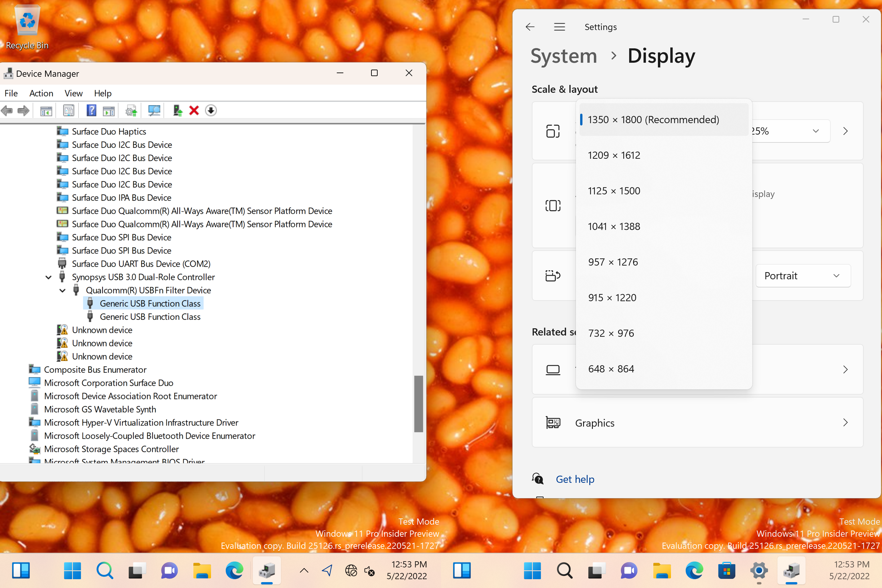The width and height of the screenshot is (882, 588).
Task: Collapse Synopsys USB 3.0 Dual-Role Controller node
Action: click(x=48, y=277)
